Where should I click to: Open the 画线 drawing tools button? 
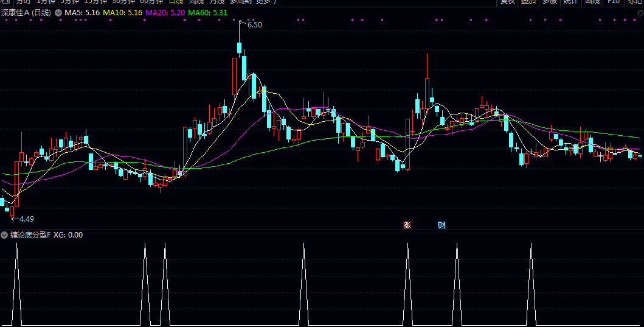coord(592,2)
